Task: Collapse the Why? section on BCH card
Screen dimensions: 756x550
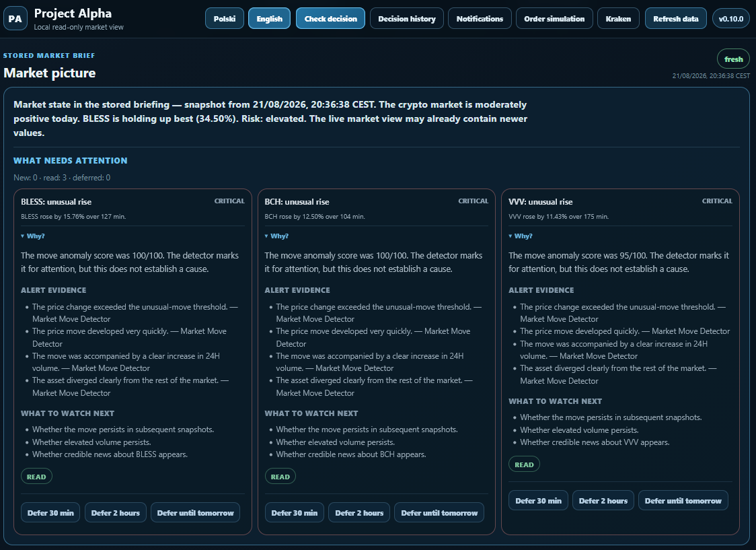Action: [x=276, y=236]
